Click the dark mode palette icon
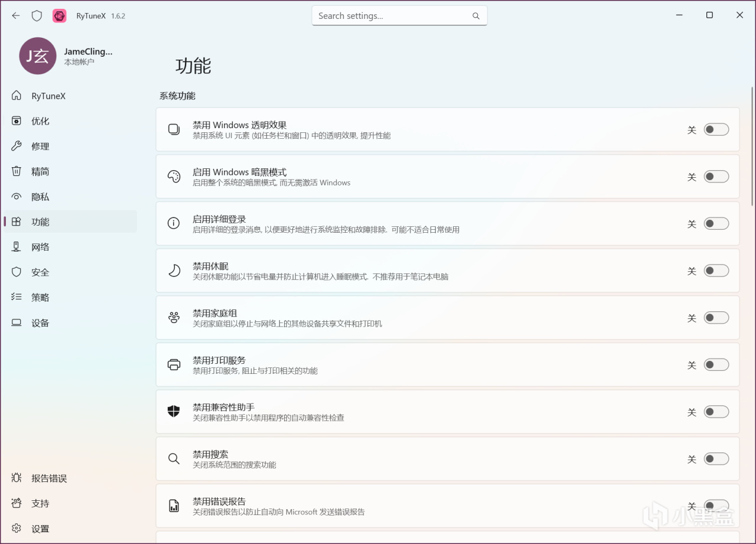Image resolution: width=756 pixels, height=544 pixels. point(174,177)
